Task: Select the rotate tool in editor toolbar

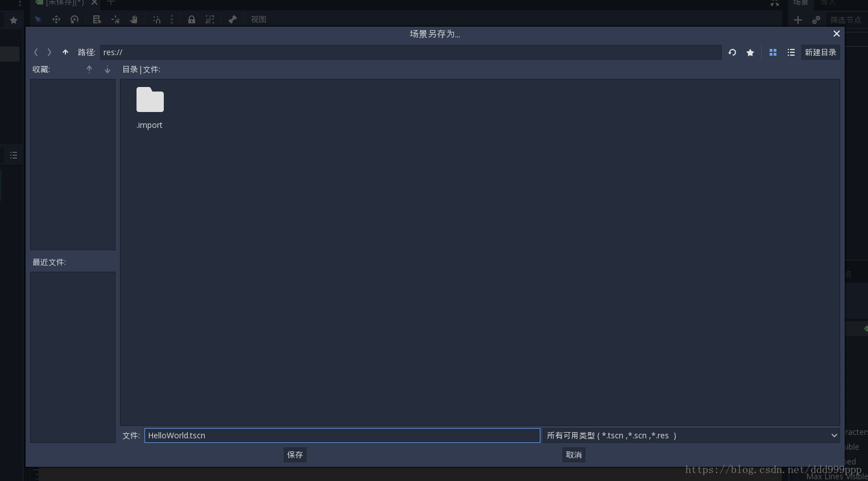Action: coord(75,19)
